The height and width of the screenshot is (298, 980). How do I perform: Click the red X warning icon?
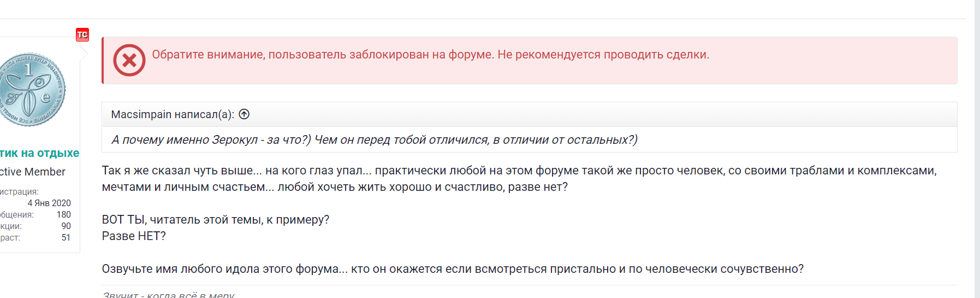tap(129, 60)
